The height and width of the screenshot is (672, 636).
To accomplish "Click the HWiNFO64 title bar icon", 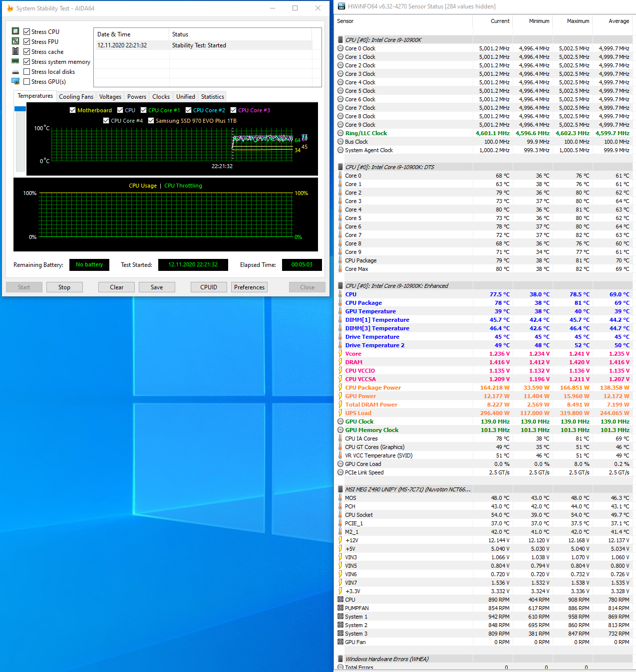I will pos(341,6).
